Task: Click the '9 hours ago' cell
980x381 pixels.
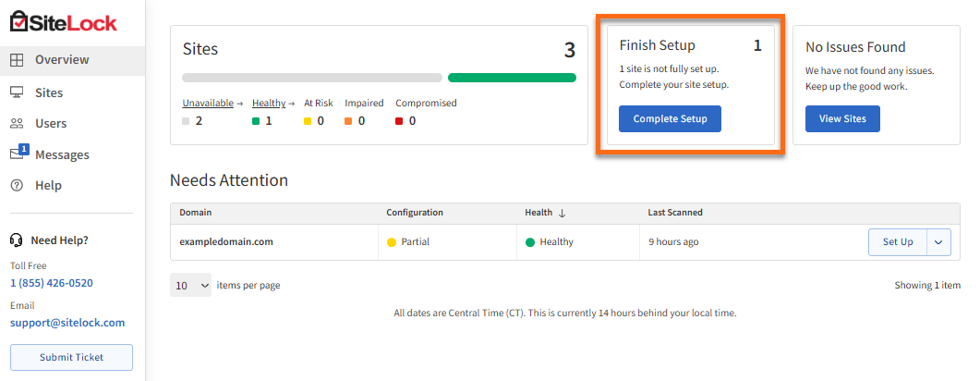Action: [673, 242]
